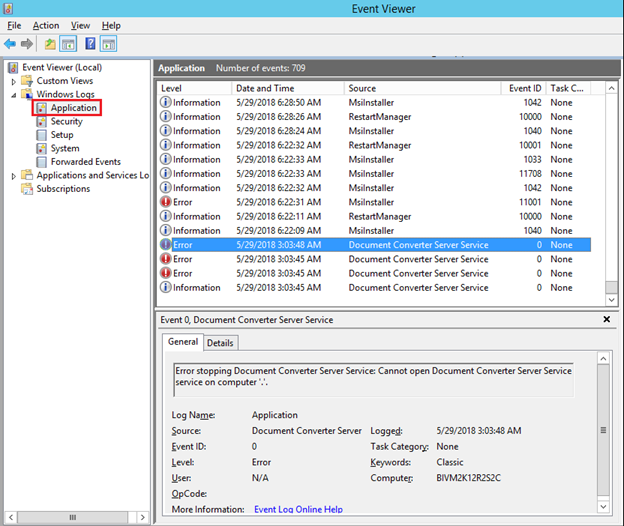Switch to the Details tab

coord(220,343)
